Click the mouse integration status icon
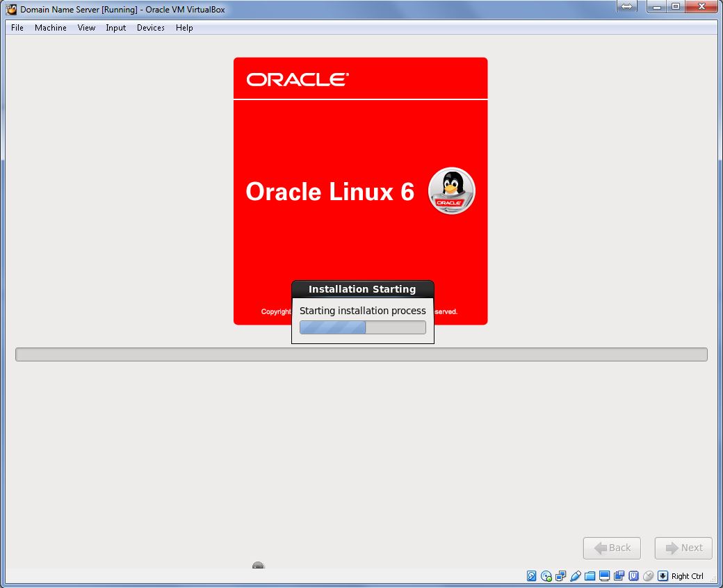The width and height of the screenshot is (723, 588). pyautogui.click(x=648, y=575)
